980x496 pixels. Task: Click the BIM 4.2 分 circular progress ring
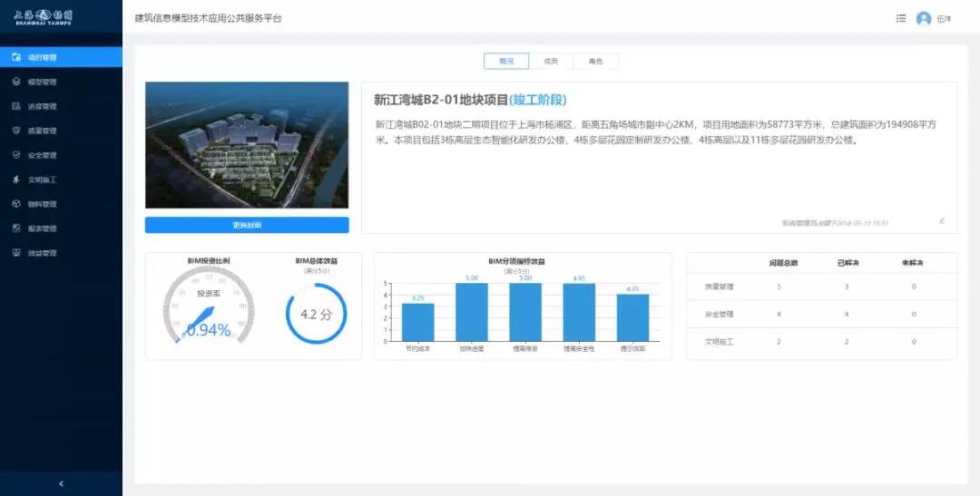point(317,314)
